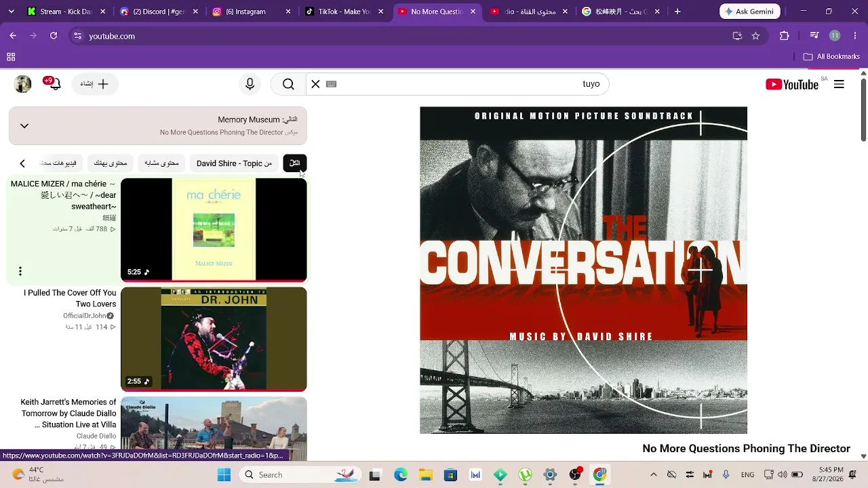
Task: Close the TikTok tab
Action: pos(380,12)
